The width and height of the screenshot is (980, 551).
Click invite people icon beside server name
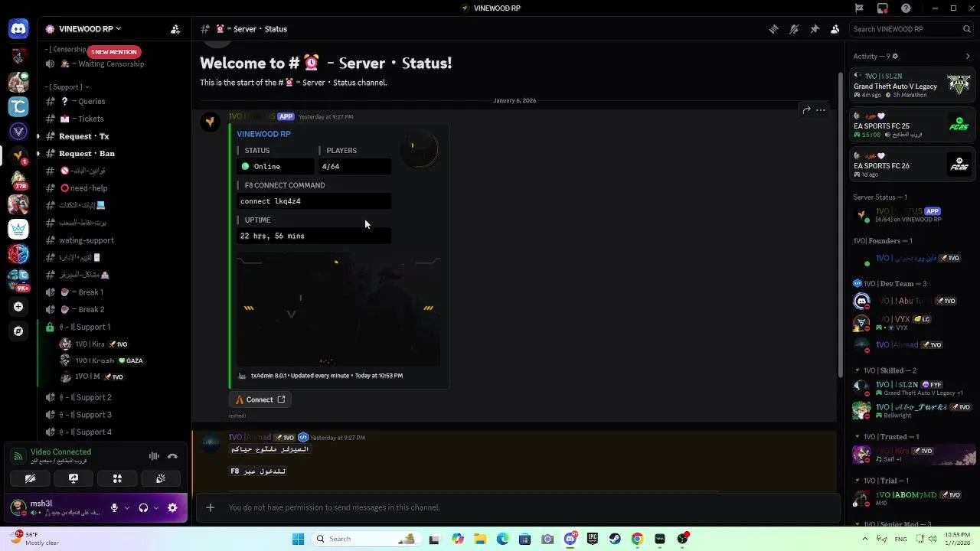click(175, 29)
